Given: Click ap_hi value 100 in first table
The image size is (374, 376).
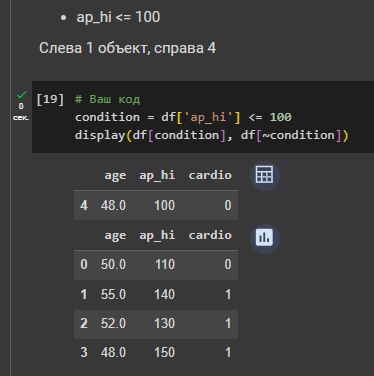Looking at the screenshot, I should (164, 205).
